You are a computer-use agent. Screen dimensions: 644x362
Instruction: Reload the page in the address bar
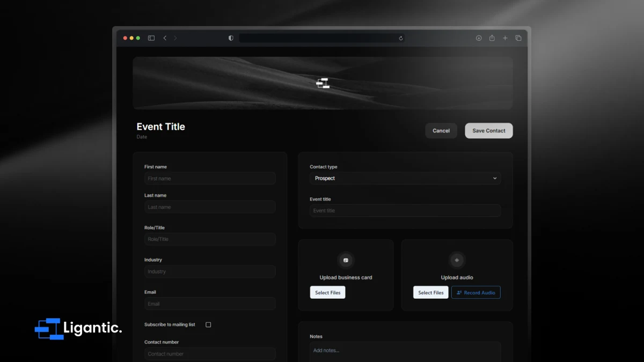400,38
